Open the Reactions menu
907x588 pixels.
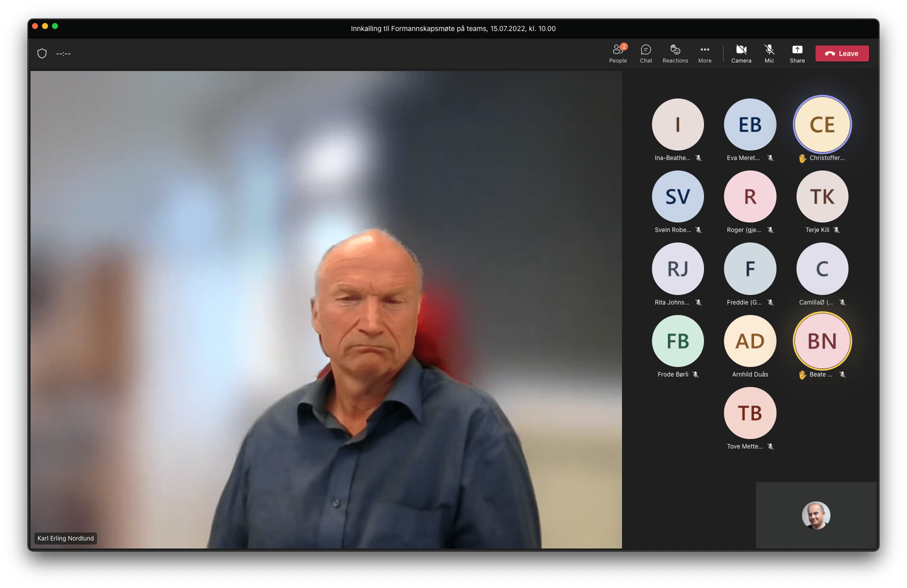click(675, 53)
